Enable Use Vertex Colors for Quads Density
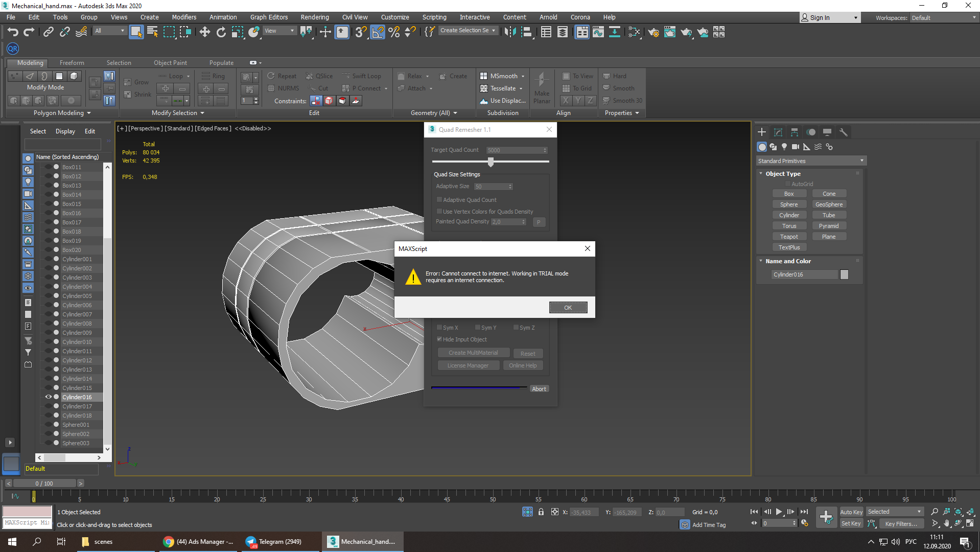Viewport: 980px width, 552px height. (x=439, y=212)
